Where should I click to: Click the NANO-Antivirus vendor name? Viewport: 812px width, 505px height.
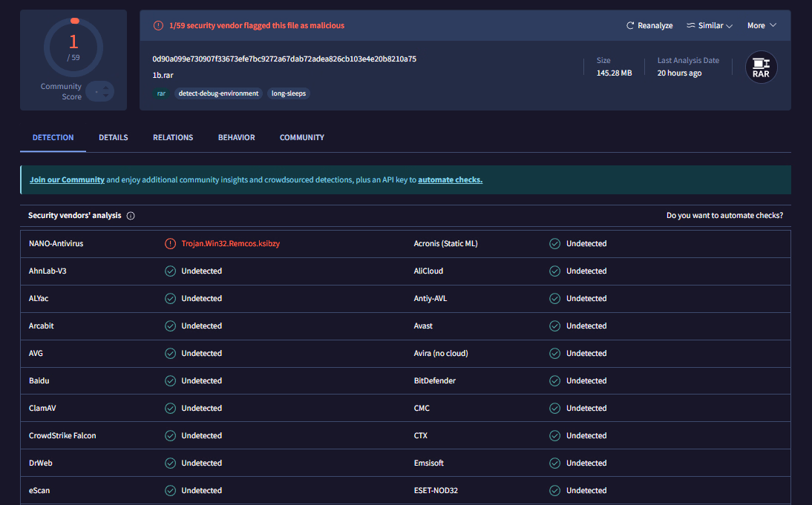56,244
